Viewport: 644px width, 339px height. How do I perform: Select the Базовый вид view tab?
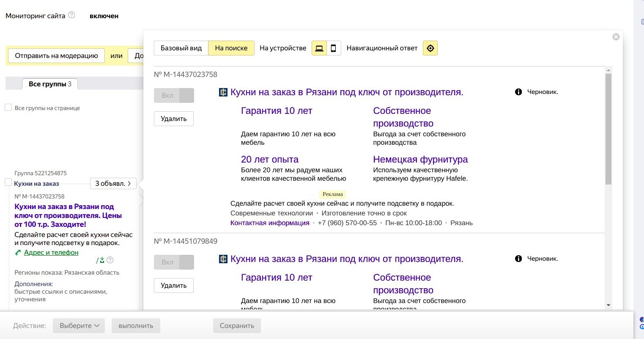click(181, 48)
